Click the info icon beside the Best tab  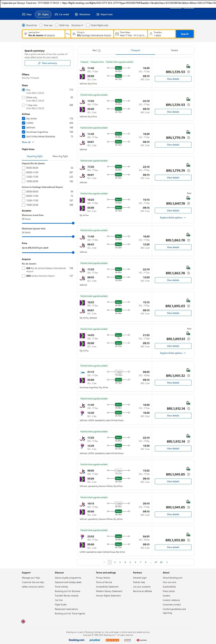point(99,50)
